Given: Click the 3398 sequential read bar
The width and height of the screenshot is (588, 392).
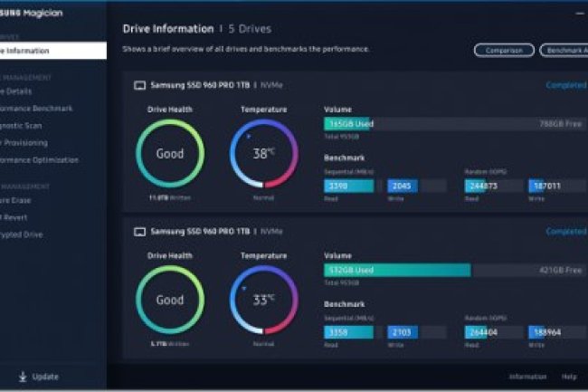Looking at the screenshot, I should coord(349,186).
